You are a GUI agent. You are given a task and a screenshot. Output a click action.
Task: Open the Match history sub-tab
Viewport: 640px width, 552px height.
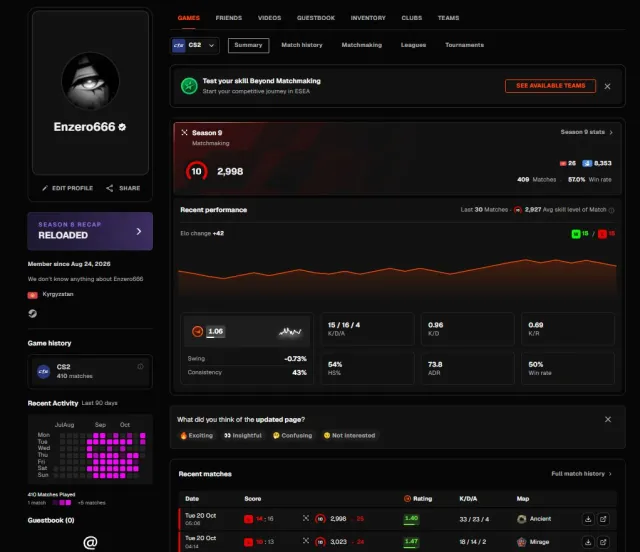click(x=302, y=45)
